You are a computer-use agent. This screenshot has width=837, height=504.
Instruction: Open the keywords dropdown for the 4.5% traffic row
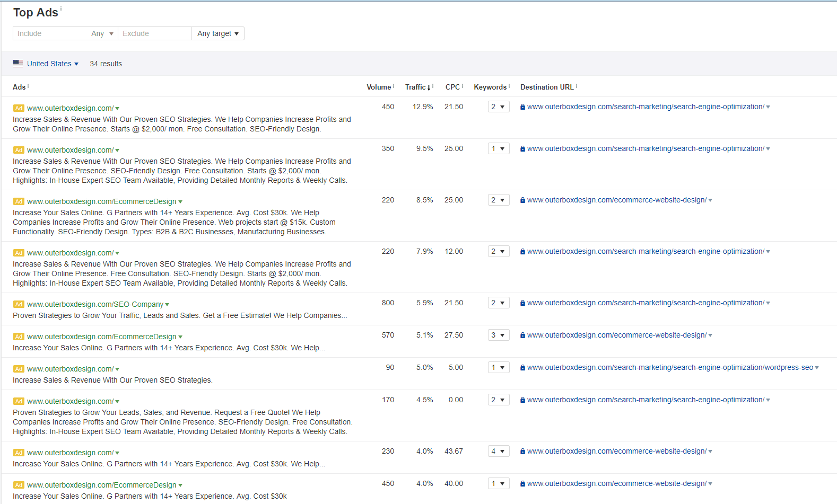point(499,400)
